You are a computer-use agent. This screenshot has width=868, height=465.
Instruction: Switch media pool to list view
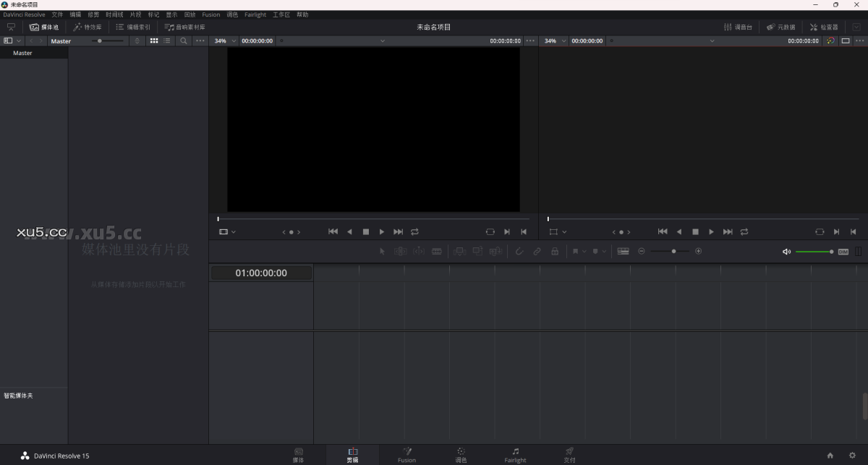[166, 40]
